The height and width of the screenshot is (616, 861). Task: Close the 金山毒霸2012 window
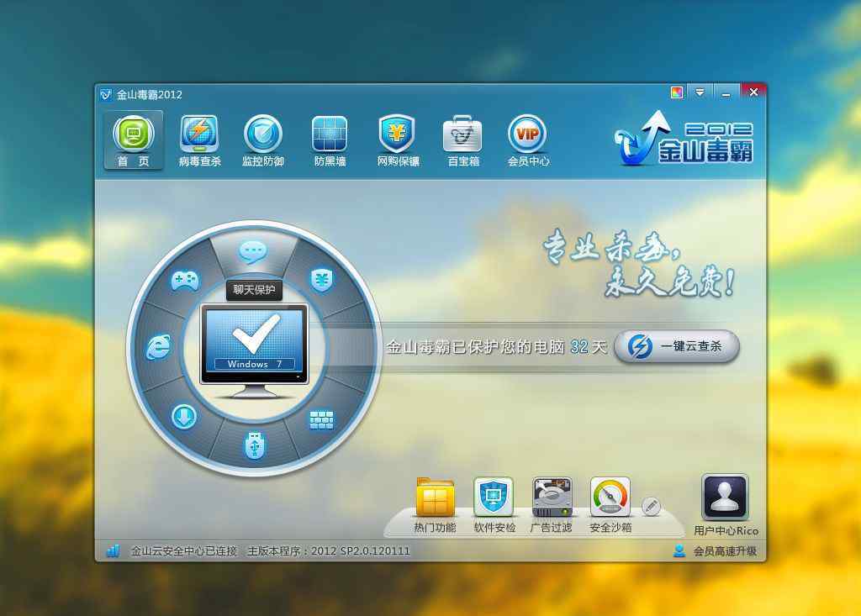[753, 92]
